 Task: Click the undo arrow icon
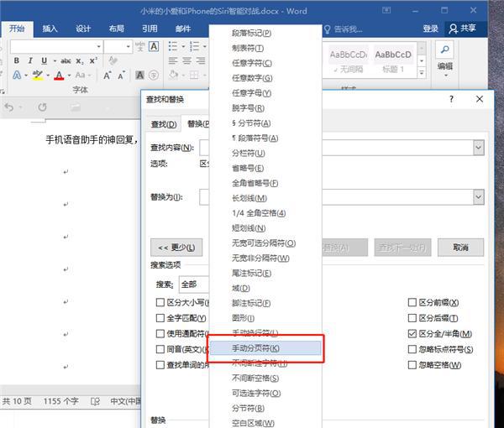click(x=9, y=107)
